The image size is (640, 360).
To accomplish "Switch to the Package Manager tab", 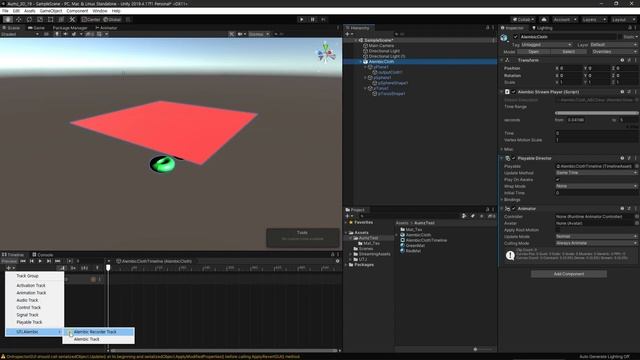I will (x=69, y=28).
